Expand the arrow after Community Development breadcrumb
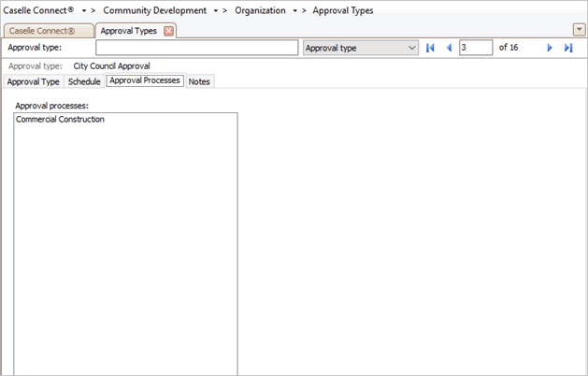The image size is (588, 376). 216,10
